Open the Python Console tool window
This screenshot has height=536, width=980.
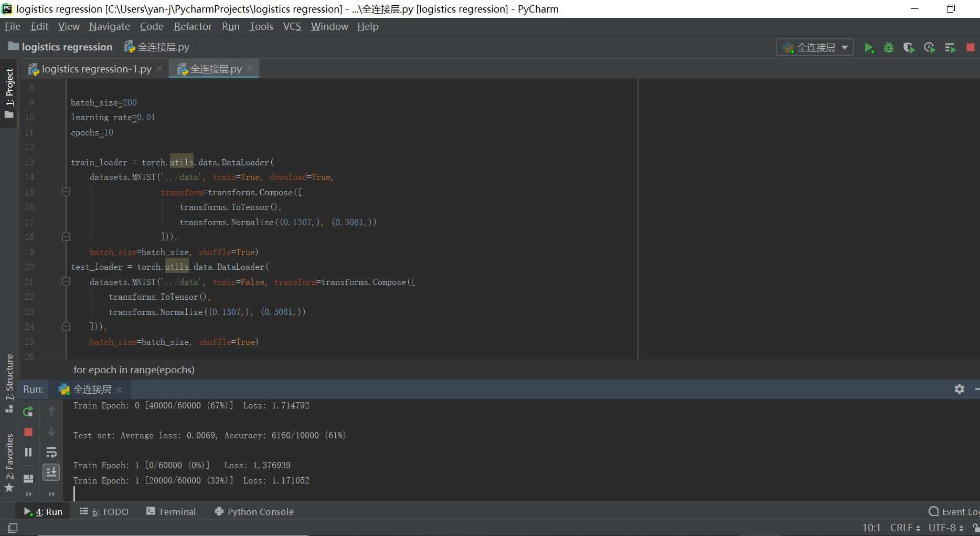254,512
